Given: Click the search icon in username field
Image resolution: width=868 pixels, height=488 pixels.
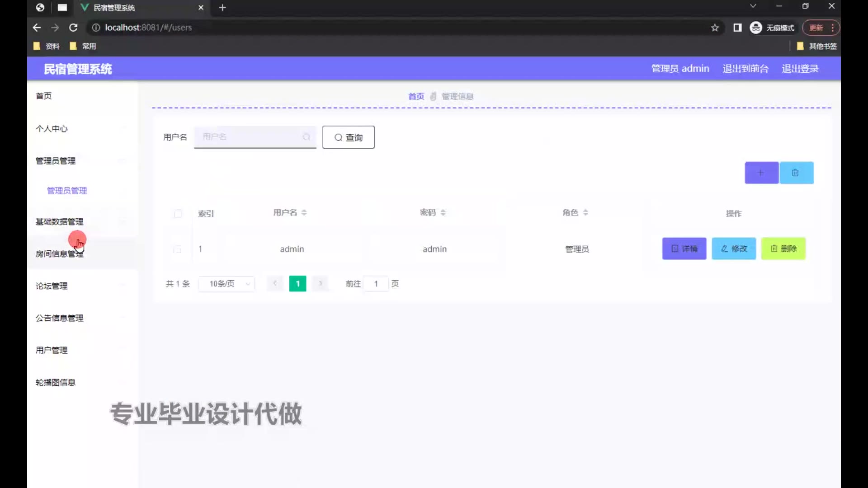Looking at the screenshot, I should (307, 137).
